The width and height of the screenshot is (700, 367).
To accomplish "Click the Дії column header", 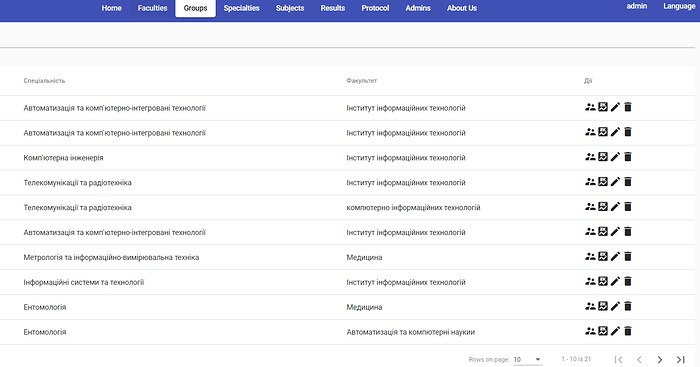I will click(x=588, y=81).
